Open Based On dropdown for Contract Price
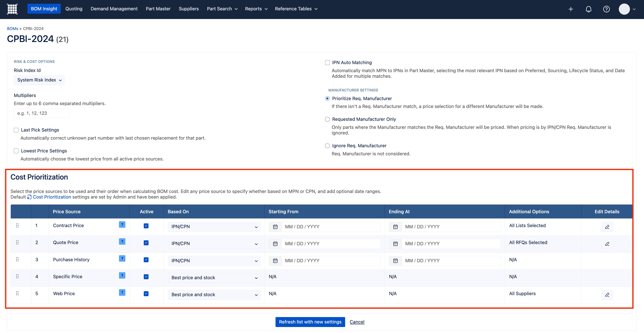 coord(214,227)
